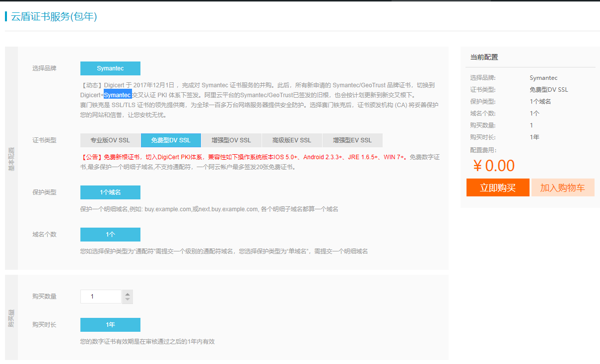Viewport: 600px width, 364px height.
Task: Click the 通配符 domain count hint text
Action: 224,251
